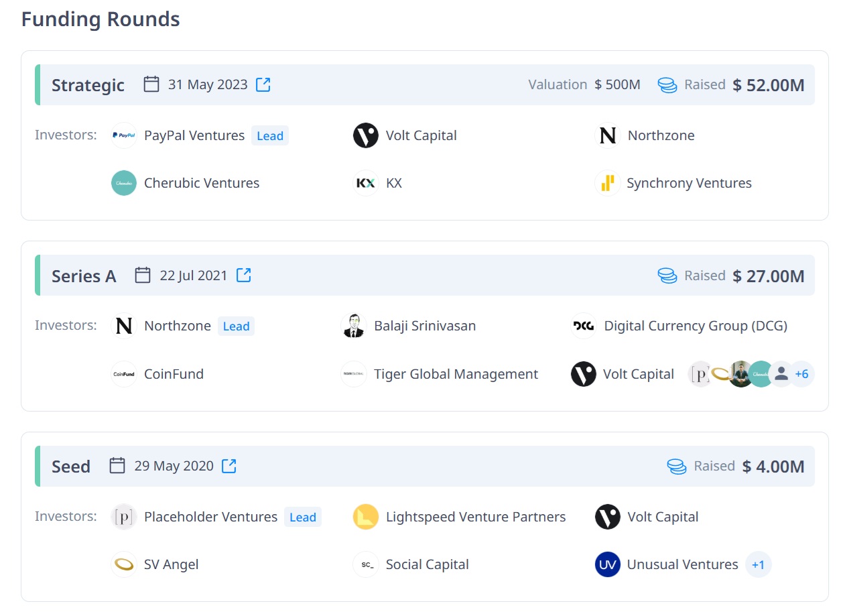Click the Unusual Ventures UV logo
Screen dimensions: 849x616
(x=607, y=564)
